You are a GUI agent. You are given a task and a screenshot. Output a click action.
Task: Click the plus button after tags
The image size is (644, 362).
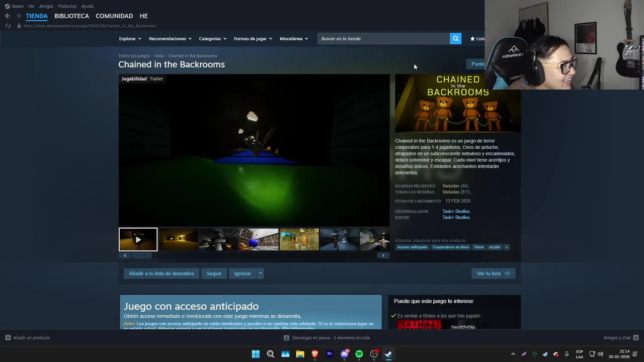(507, 247)
